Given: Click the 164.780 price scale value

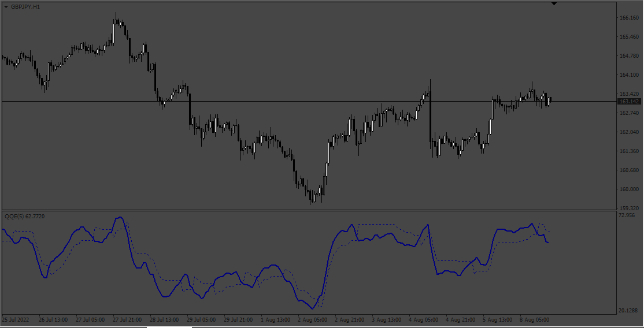Looking at the screenshot, I should click(x=628, y=56).
